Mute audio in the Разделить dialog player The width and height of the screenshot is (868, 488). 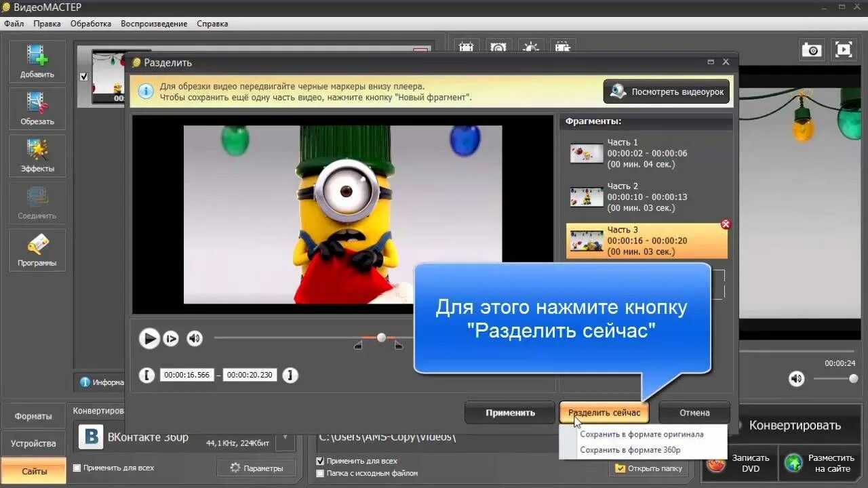pyautogui.click(x=195, y=338)
